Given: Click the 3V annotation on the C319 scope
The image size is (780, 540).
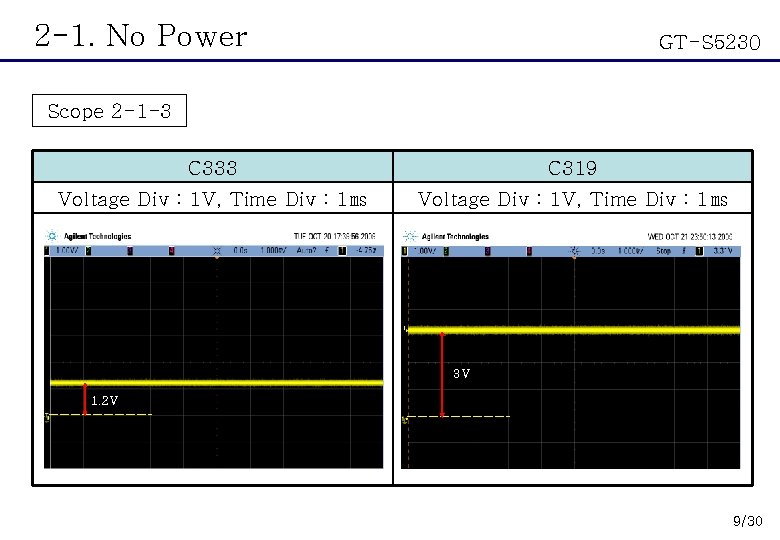Looking at the screenshot, I should 461,373.
